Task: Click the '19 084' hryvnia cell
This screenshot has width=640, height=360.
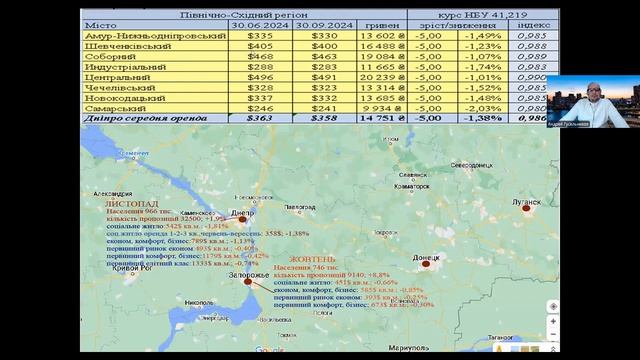Action: click(382, 57)
